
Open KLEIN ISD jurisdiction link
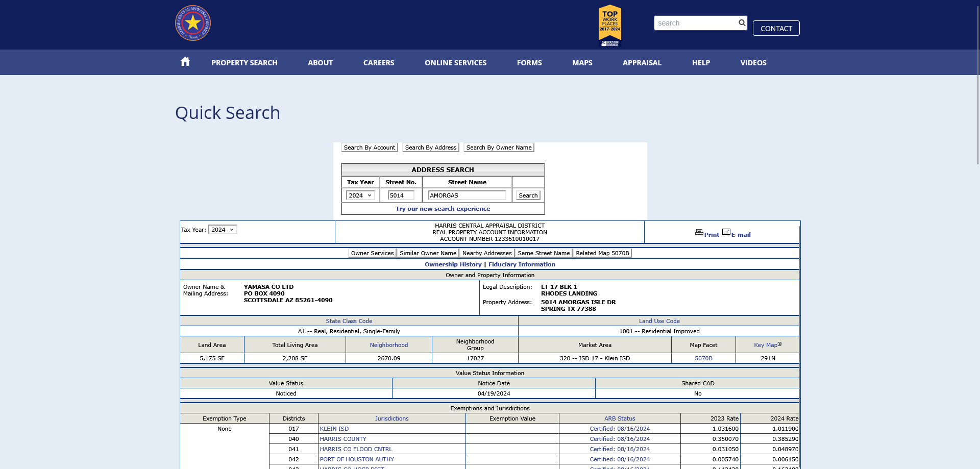pyautogui.click(x=334, y=429)
